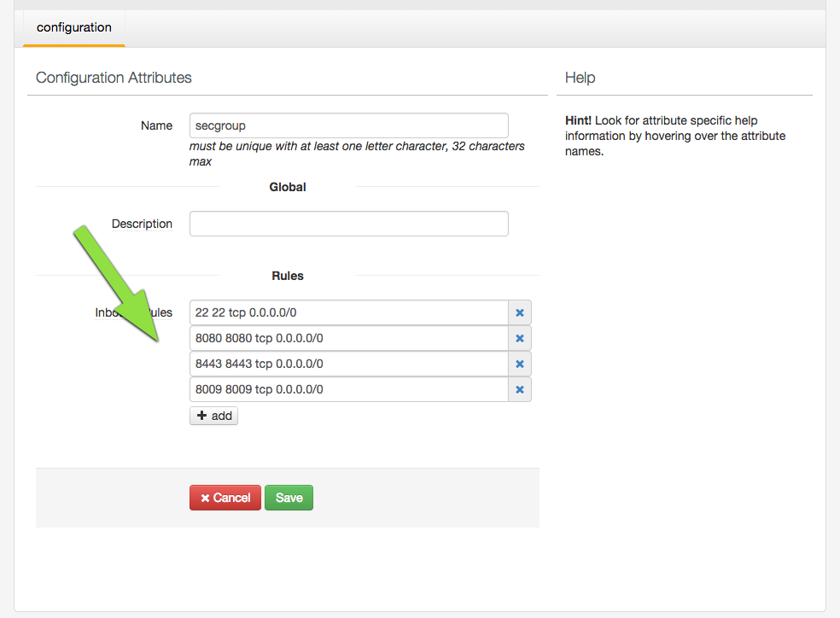
Task: Save the security group configuration
Action: coord(289,497)
